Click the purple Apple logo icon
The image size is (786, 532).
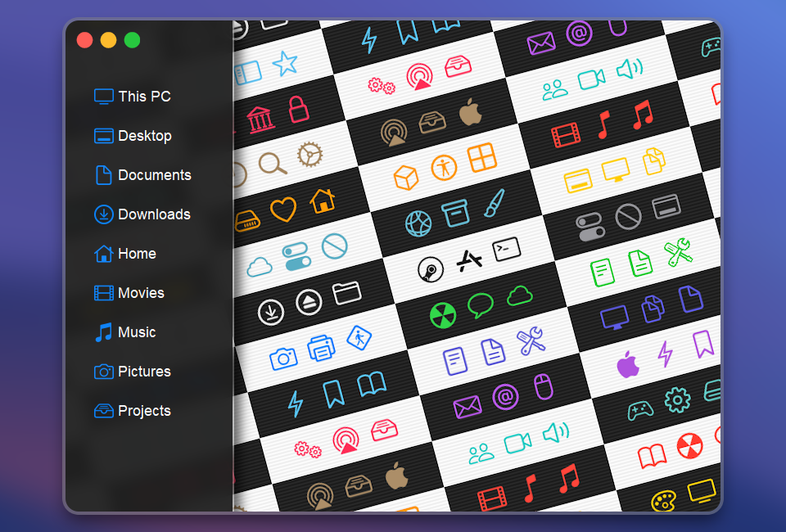tap(628, 363)
